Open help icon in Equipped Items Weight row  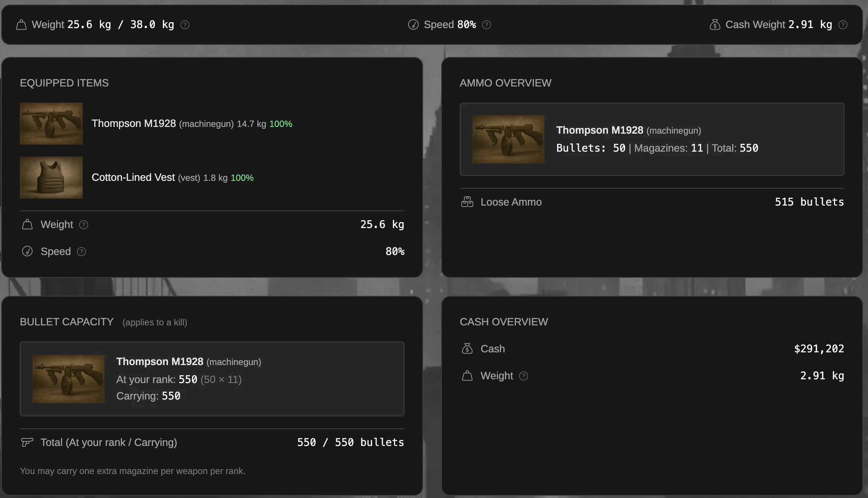(x=83, y=225)
